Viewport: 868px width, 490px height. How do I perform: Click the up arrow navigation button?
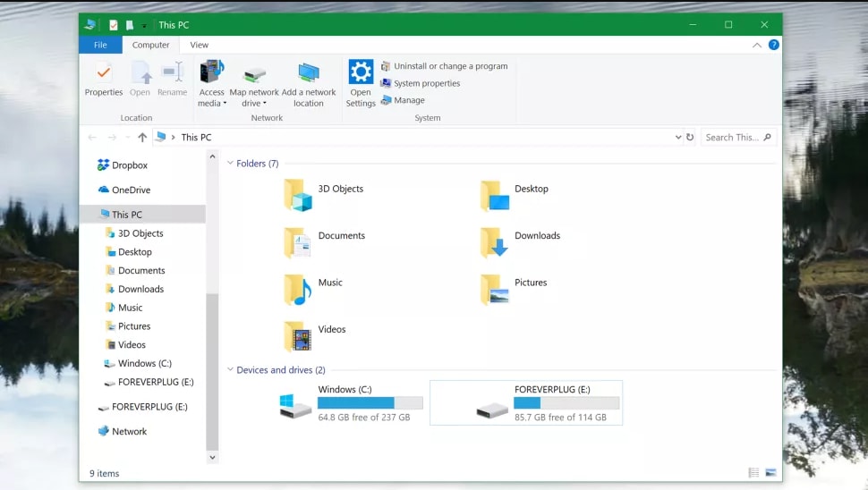(142, 137)
